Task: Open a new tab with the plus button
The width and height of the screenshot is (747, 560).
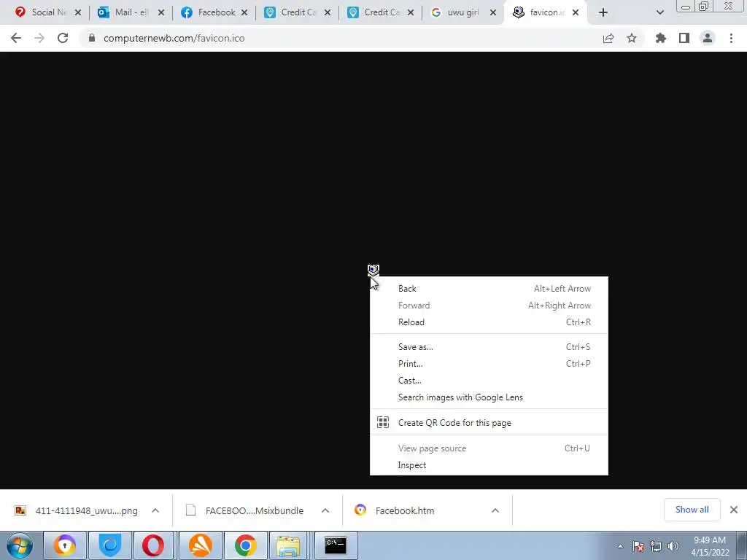Action: 603,12
